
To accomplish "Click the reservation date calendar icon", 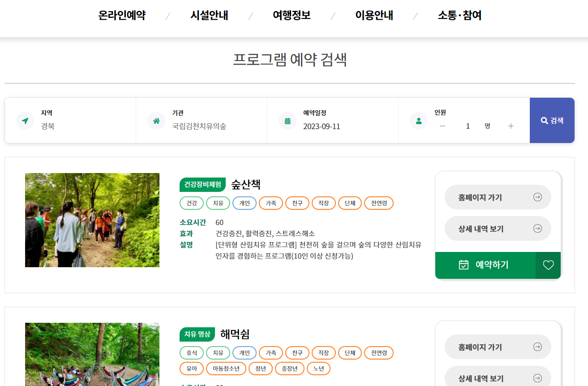I will pos(288,121).
